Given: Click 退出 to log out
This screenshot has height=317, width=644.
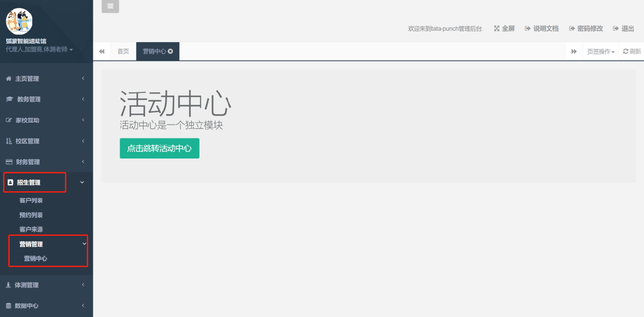Looking at the screenshot, I should coord(624,29).
